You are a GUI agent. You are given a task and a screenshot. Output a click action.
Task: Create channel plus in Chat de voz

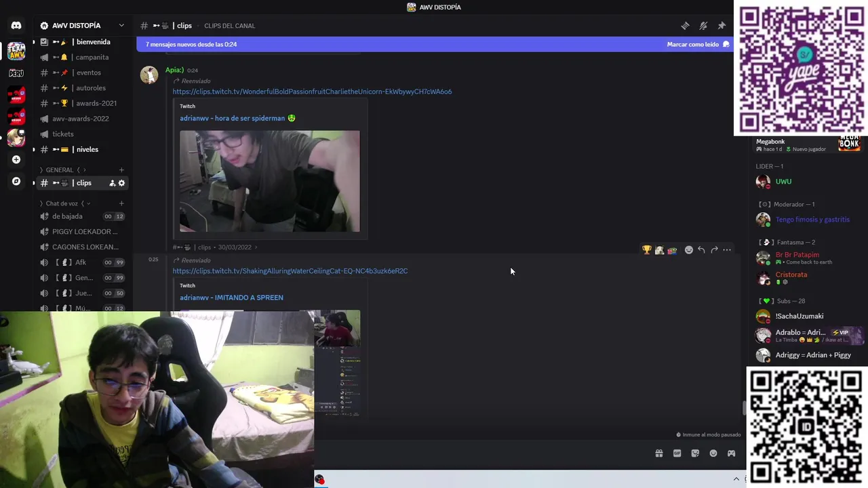coord(121,203)
